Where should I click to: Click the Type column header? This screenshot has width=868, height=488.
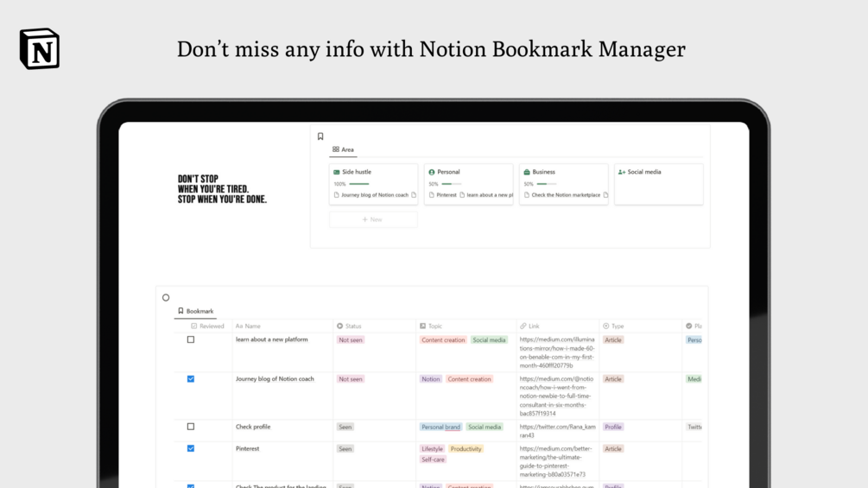click(x=613, y=326)
